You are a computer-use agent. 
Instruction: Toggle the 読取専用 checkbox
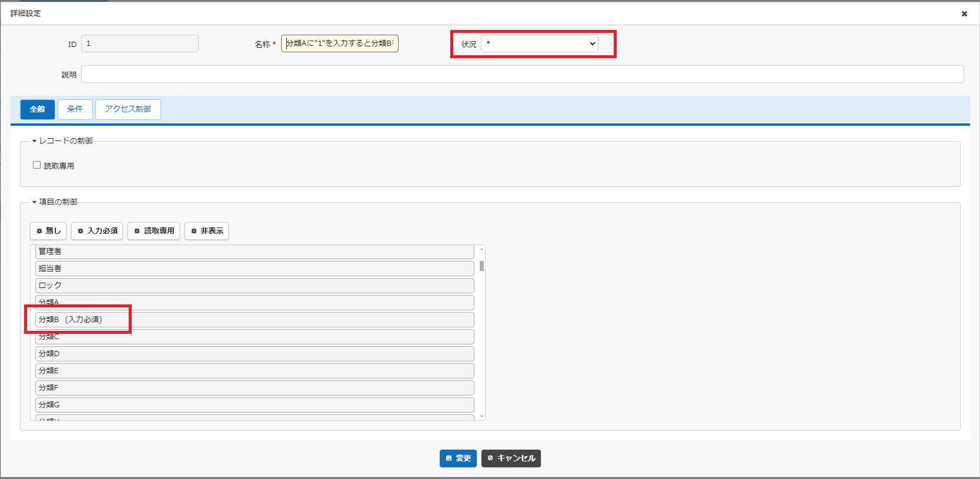pos(36,165)
